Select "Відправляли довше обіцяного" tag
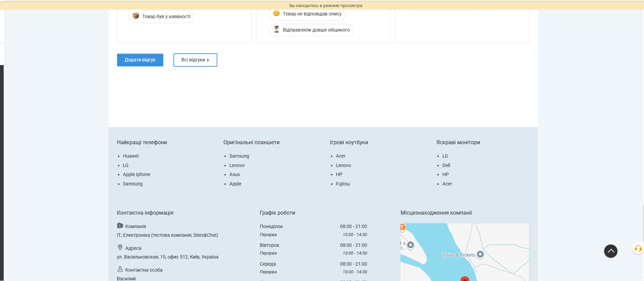644x281 pixels. (311, 30)
